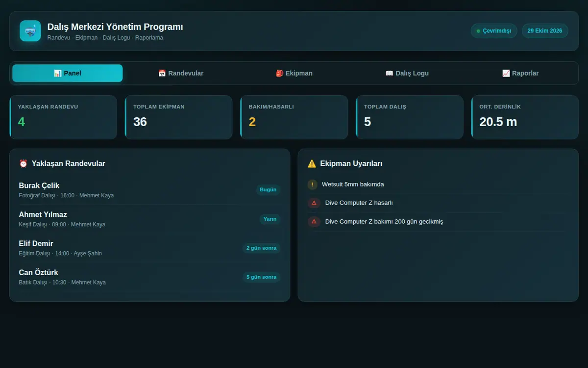Click 'Dive Computer Z bakımı 200 gün gecikmiş' text
This screenshot has height=368, width=588.
pos(384,221)
